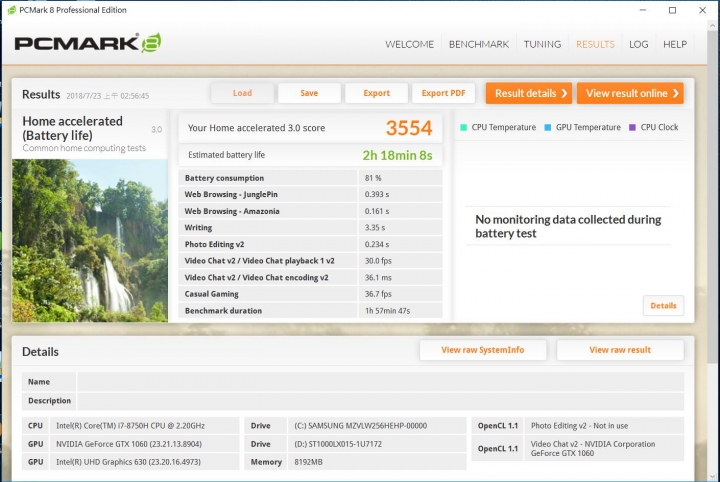Image resolution: width=720 pixels, height=482 pixels.
Task: Click the 30.0 fps playback value
Action: (378, 261)
